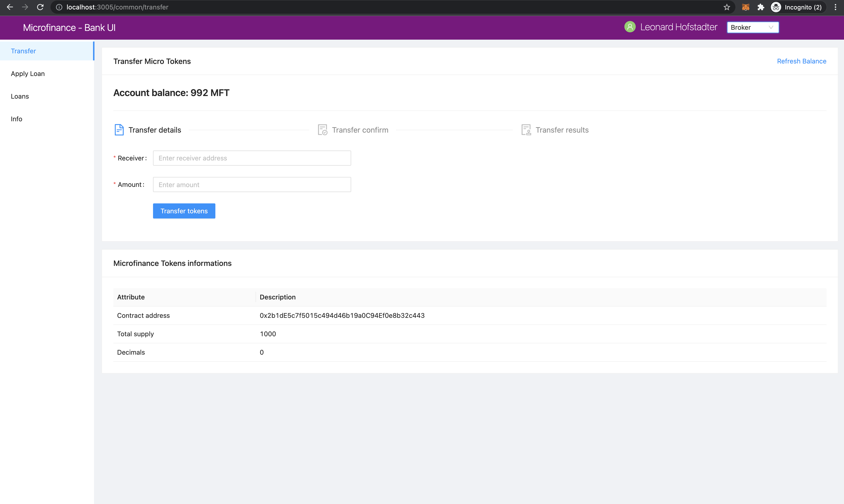Click the browser forward arrow

tap(25, 7)
